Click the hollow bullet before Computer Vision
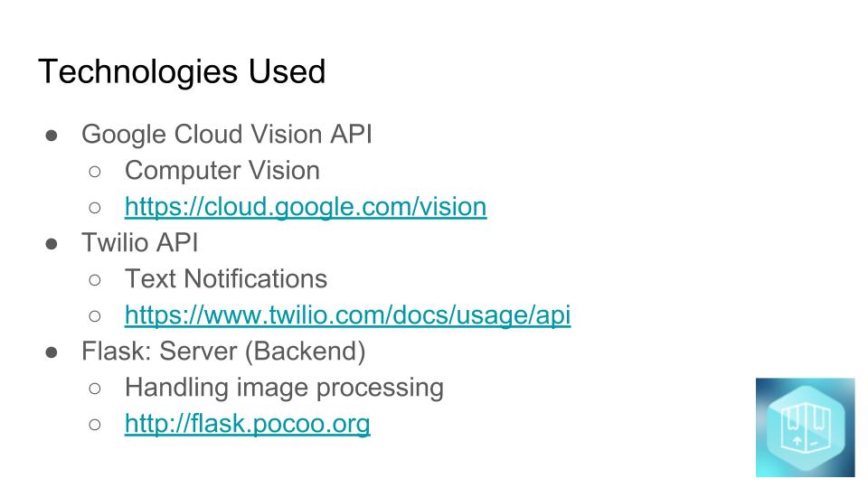The height and width of the screenshot is (488, 868). 96,172
